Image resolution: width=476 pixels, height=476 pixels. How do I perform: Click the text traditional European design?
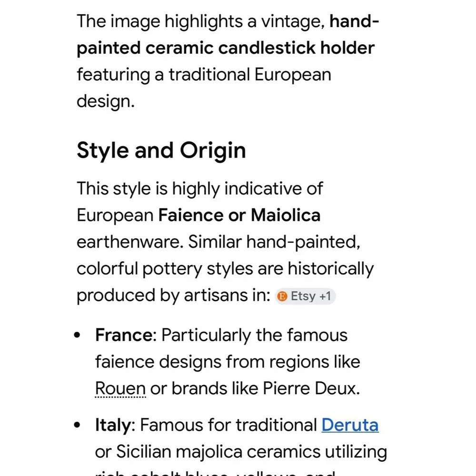204,88
